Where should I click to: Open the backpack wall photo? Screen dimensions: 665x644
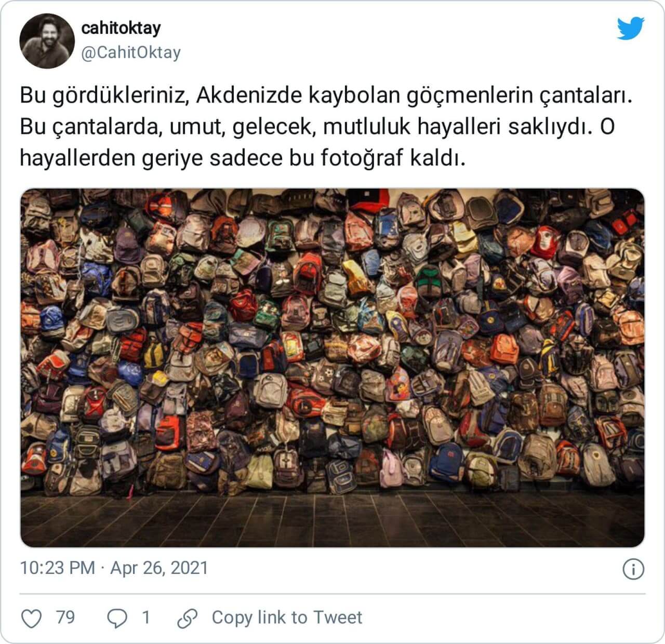click(332, 368)
